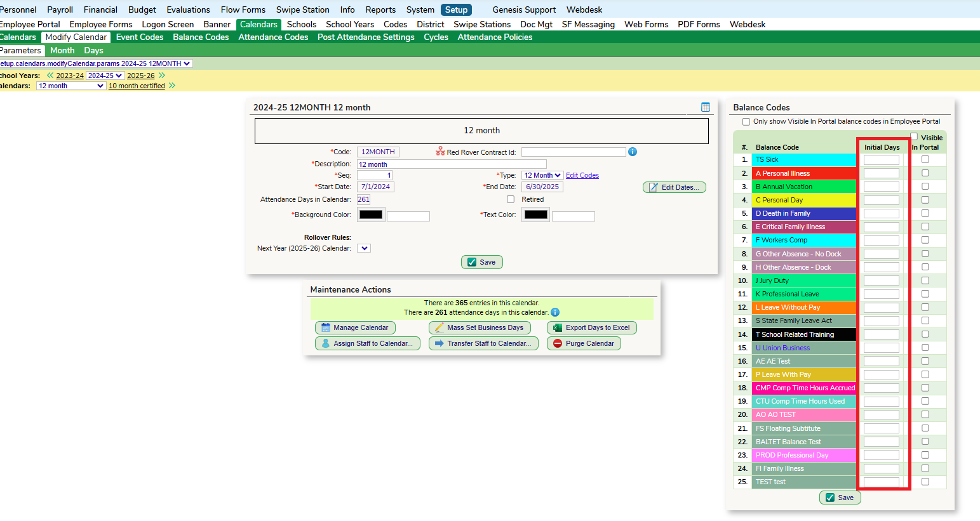
Task: Save the calendar parameters form
Action: 482,262
